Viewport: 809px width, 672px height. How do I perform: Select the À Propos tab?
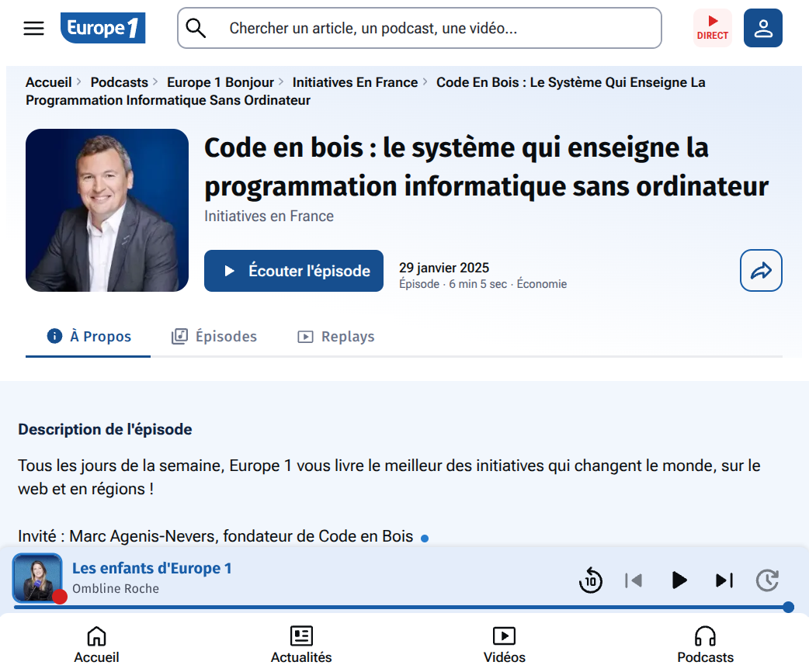[89, 336]
